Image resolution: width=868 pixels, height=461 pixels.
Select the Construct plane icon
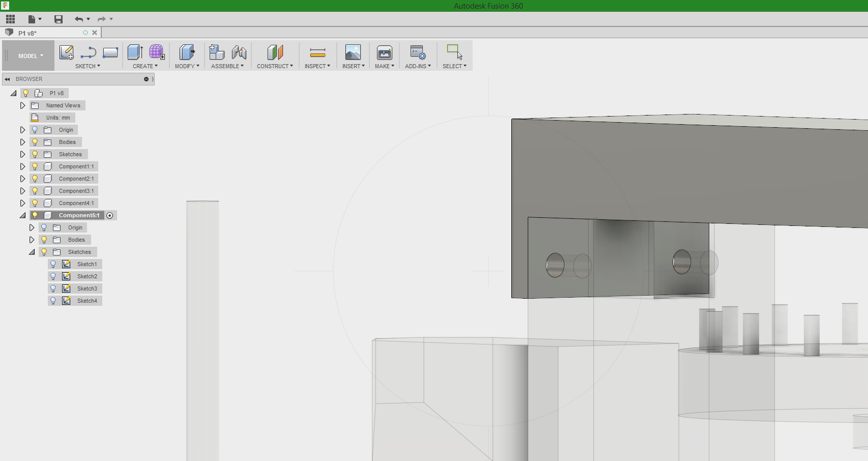click(275, 52)
